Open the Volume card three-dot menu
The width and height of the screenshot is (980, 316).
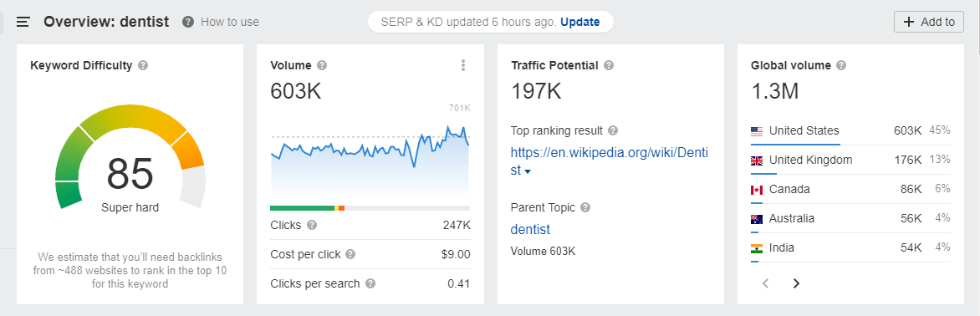(x=462, y=65)
